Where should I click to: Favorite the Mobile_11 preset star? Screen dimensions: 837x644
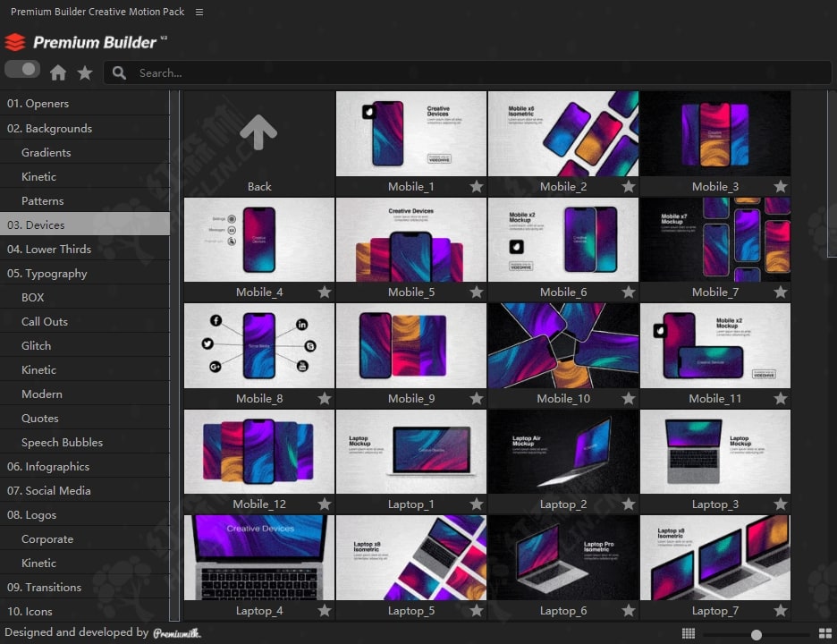781,398
